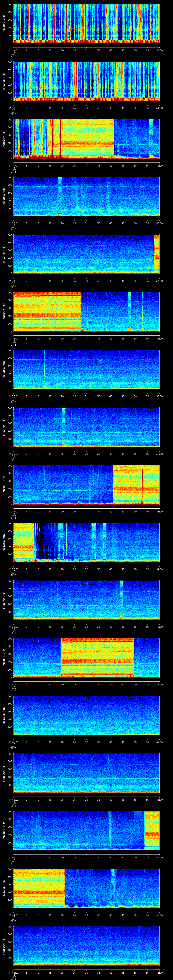
Task: Click the 46:00 end time label
Action: coord(160,972)
